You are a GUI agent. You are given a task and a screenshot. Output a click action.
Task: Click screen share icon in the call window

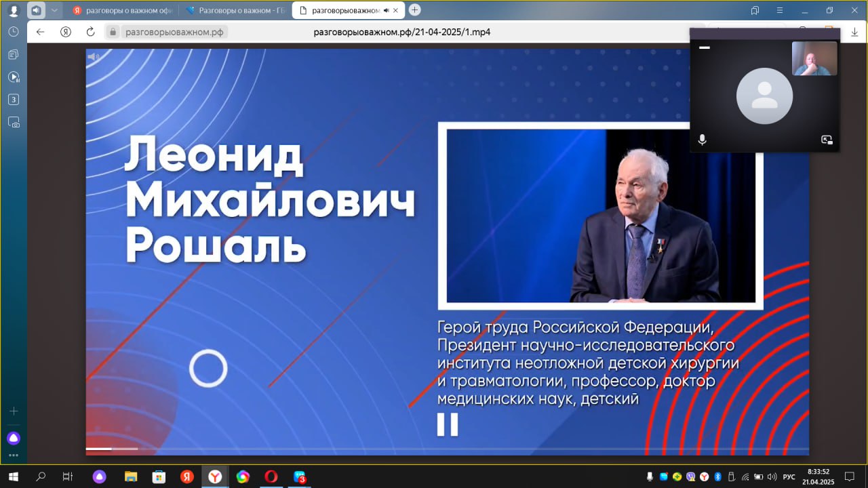tap(827, 140)
